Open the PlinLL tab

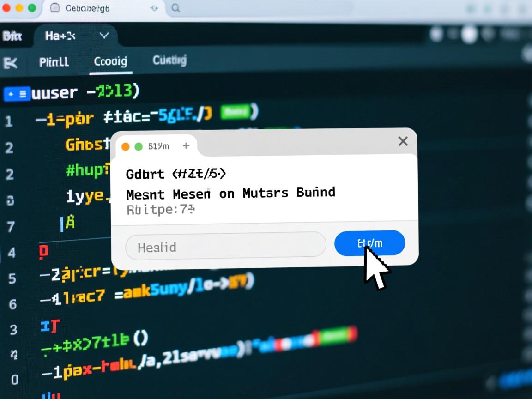[x=54, y=62]
